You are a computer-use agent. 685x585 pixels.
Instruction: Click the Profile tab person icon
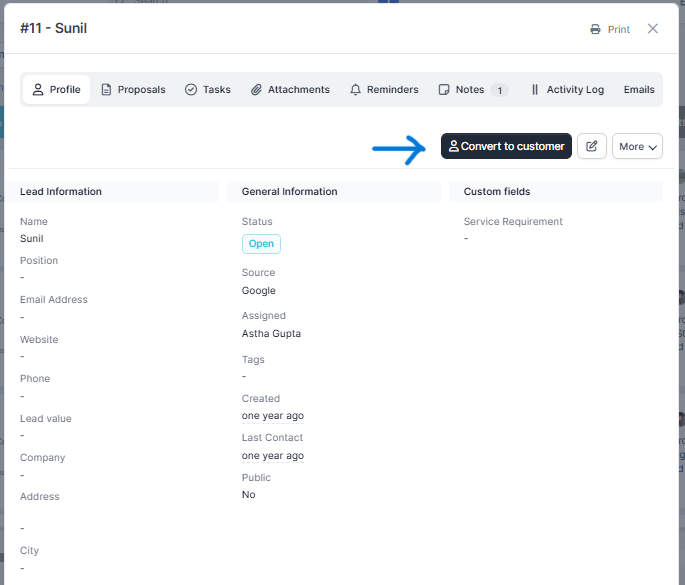point(38,90)
